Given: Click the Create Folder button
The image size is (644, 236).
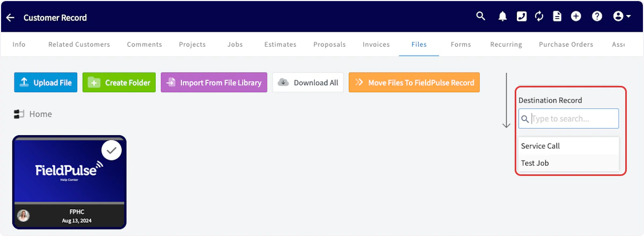Looking at the screenshot, I should pyautogui.click(x=119, y=83).
